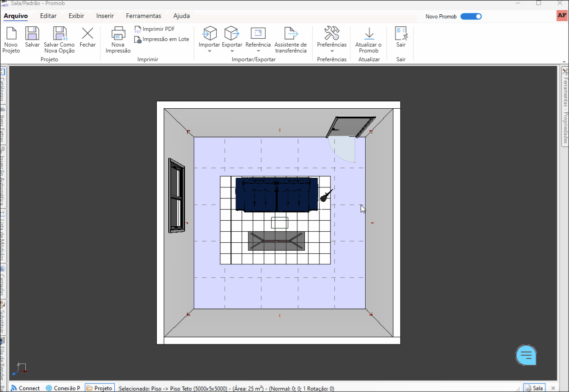Open the Inserção Automática side panel
The image size is (569, 392).
(x=2, y=177)
